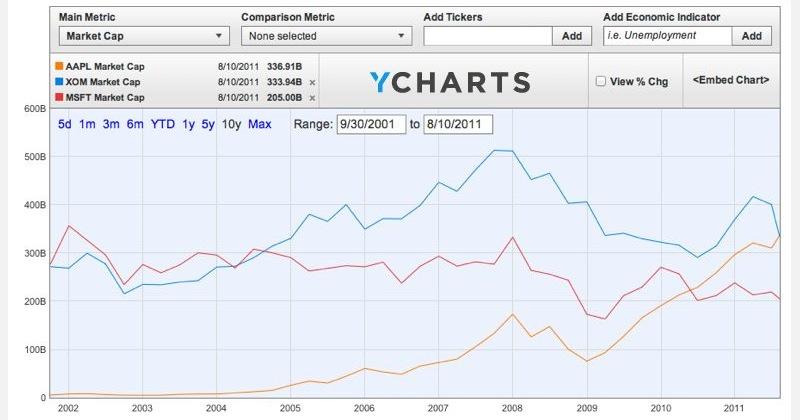This screenshot has width=800, height=420.
Task: Open the Comparison Metric dropdown
Action: 327,36
